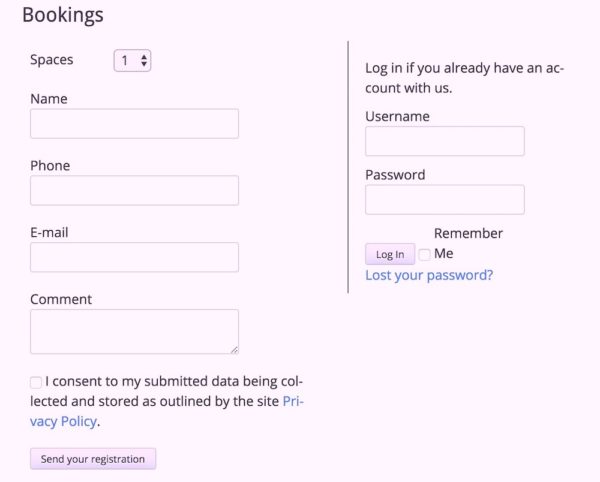Click the Username field

point(444,141)
